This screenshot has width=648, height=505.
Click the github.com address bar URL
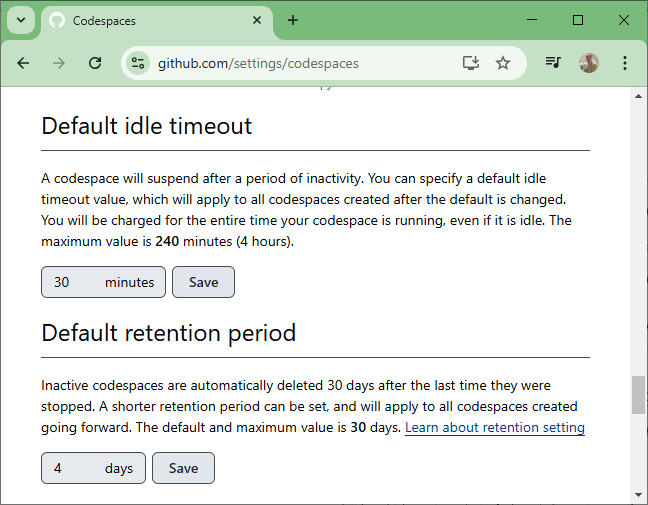point(258,63)
